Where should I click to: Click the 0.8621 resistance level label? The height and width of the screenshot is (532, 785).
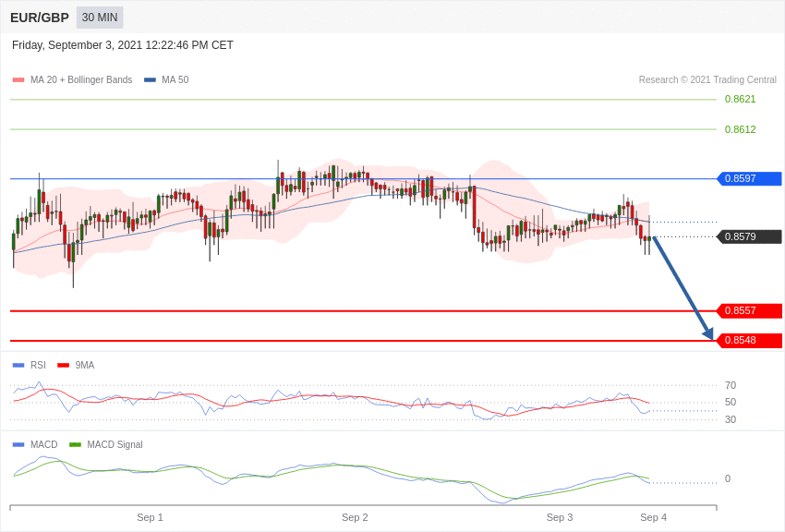click(740, 99)
